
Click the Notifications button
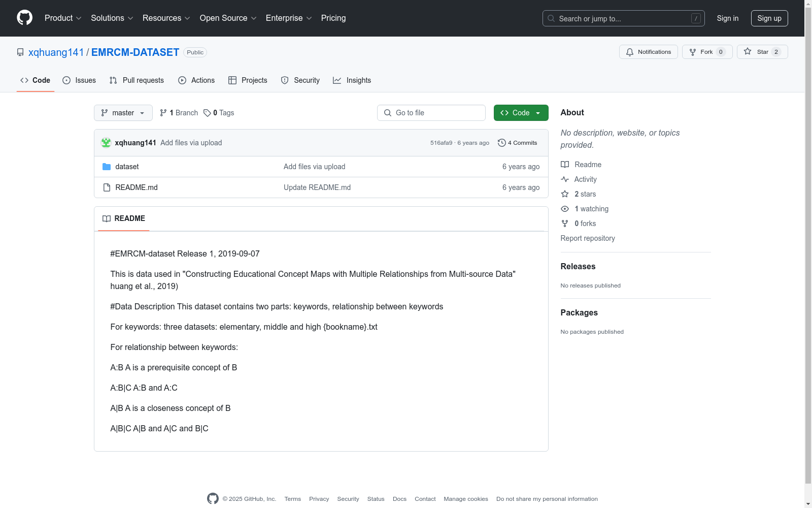649,52
